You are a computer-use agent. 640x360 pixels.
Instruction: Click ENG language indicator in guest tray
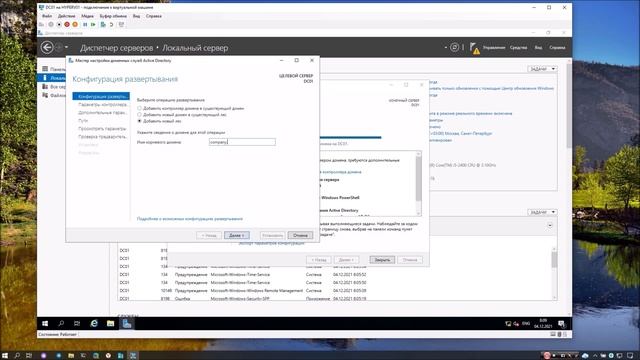526,324
